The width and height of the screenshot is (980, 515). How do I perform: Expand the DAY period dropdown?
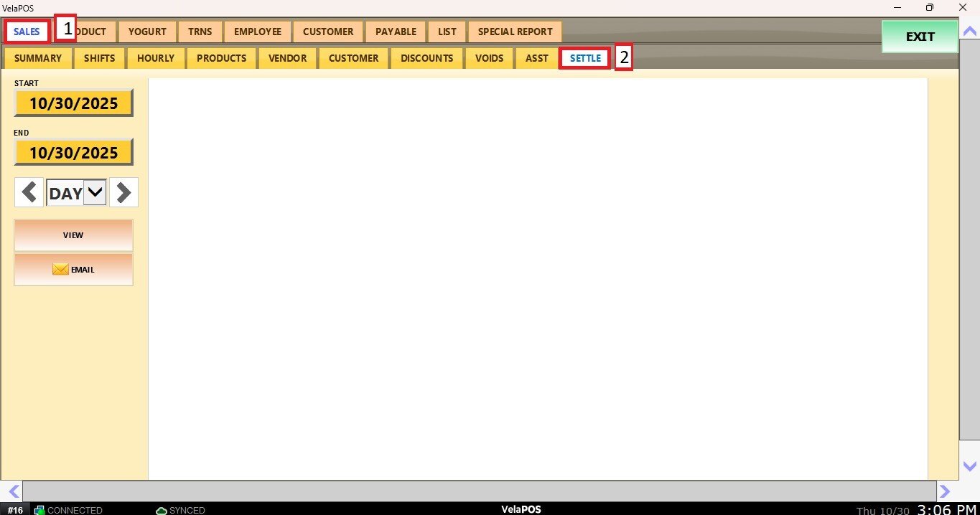point(95,192)
